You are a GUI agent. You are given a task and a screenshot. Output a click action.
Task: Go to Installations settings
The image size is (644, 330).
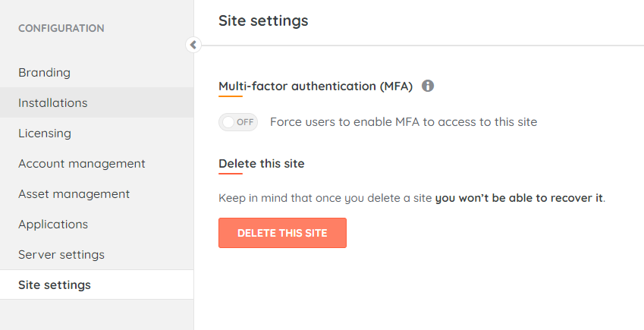(53, 103)
